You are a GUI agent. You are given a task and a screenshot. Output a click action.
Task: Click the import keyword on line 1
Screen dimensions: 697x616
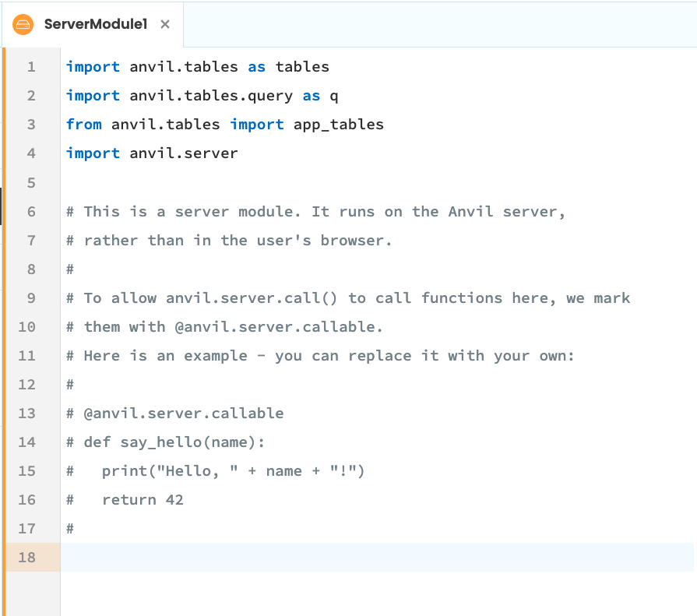click(x=93, y=67)
